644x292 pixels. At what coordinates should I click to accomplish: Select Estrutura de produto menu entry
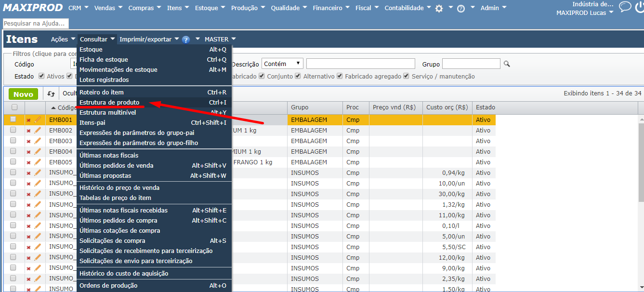pos(109,103)
